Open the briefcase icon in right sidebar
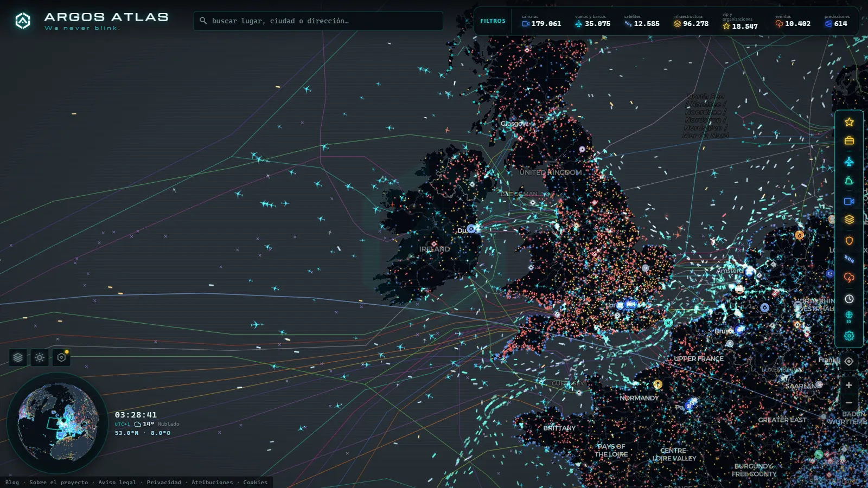 849,141
